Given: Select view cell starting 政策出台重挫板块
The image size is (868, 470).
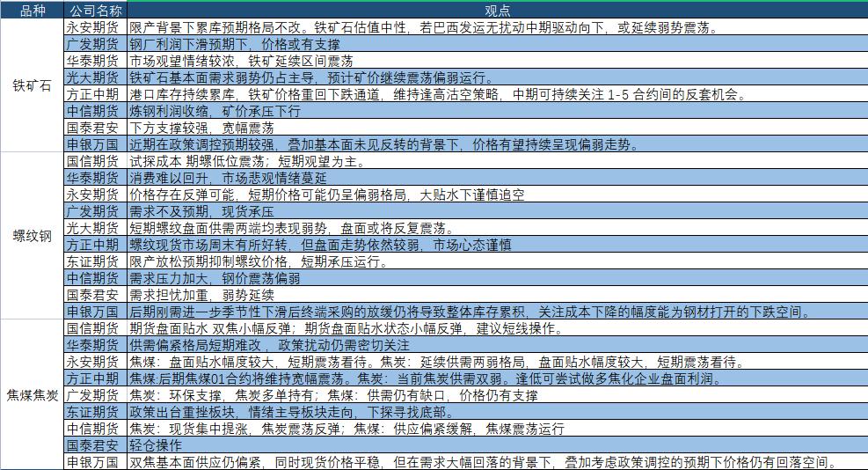Looking at the screenshot, I should click(x=497, y=412).
